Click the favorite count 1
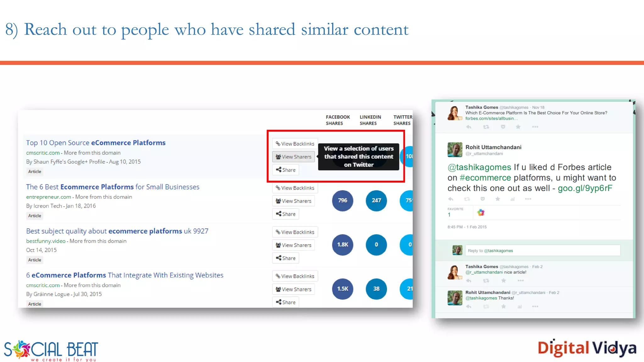The image size is (644, 362). (x=449, y=215)
